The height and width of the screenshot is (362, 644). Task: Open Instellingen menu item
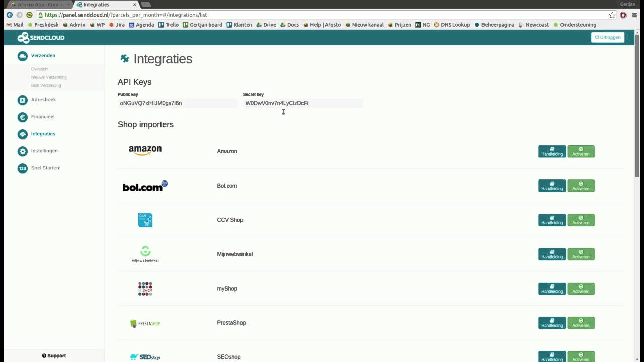(44, 151)
